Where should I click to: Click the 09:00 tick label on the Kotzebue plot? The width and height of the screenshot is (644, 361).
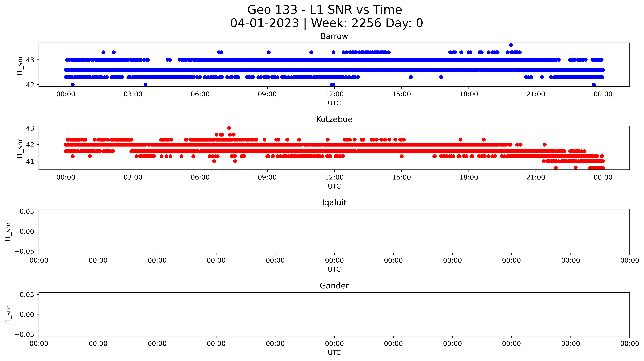pyautogui.click(x=267, y=178)
